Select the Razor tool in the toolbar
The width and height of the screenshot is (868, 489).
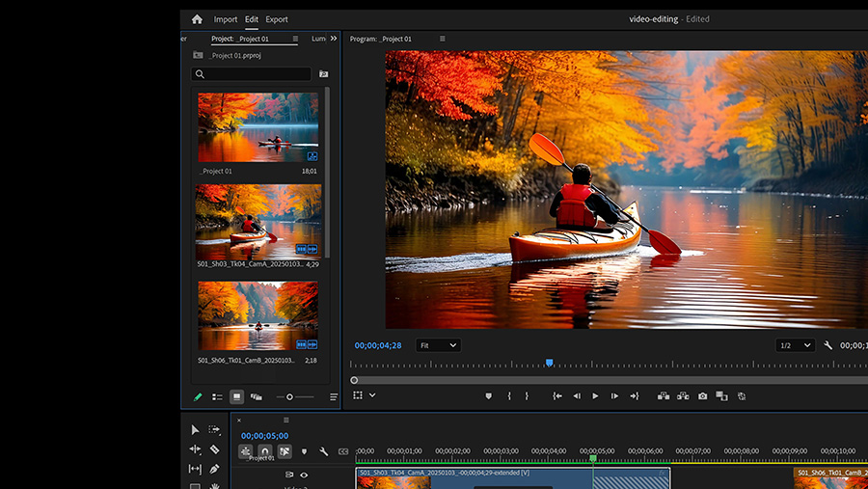tap(214, 449)
